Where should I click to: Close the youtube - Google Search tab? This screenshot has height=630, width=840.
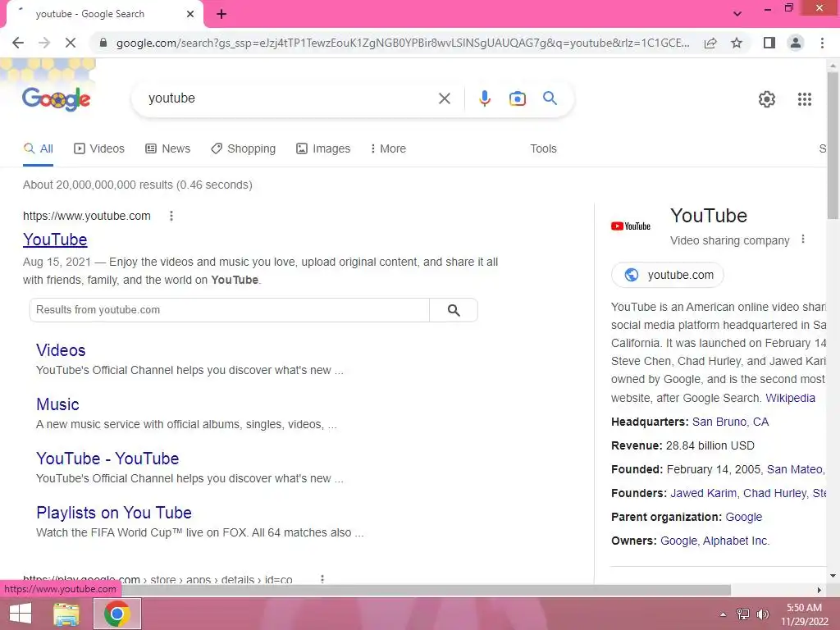tap(190, 14)
